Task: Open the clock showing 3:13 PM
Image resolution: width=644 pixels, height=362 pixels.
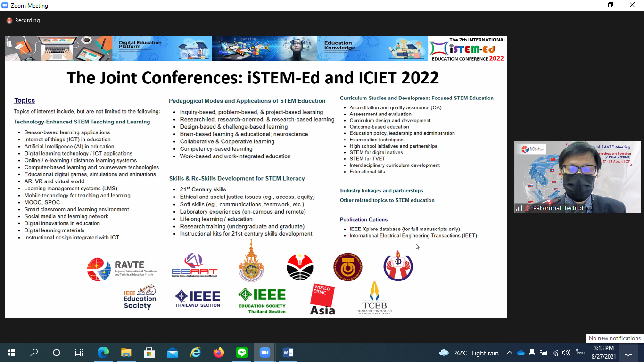Action: [603, 353]
